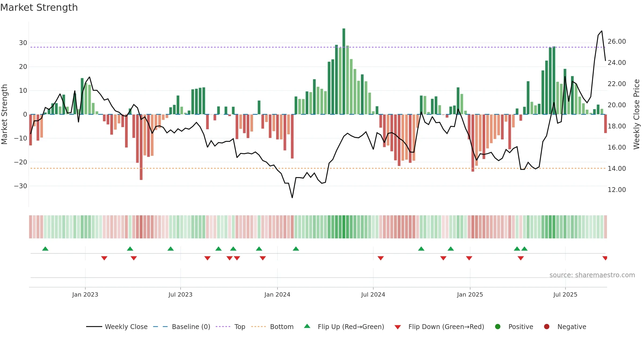Viewport: 644px width, 362px height.
Task: Click the Weekly Close Price axis title
Action: pyautogui.click(x=636, y=114)
